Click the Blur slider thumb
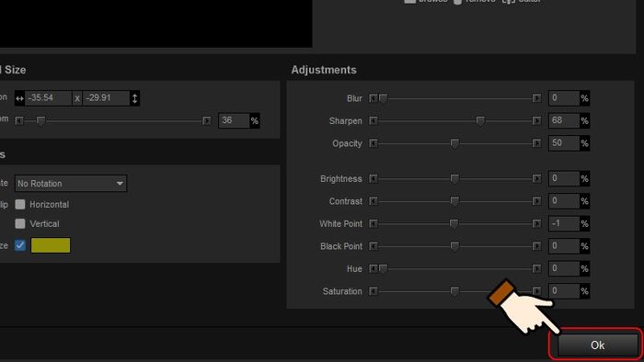This screenshot has width=644, height=362. [383, 99]
